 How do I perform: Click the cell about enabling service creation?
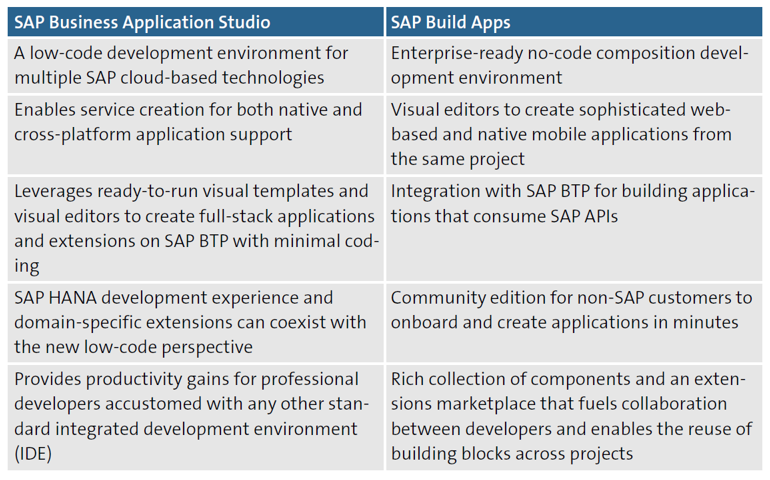194,121
